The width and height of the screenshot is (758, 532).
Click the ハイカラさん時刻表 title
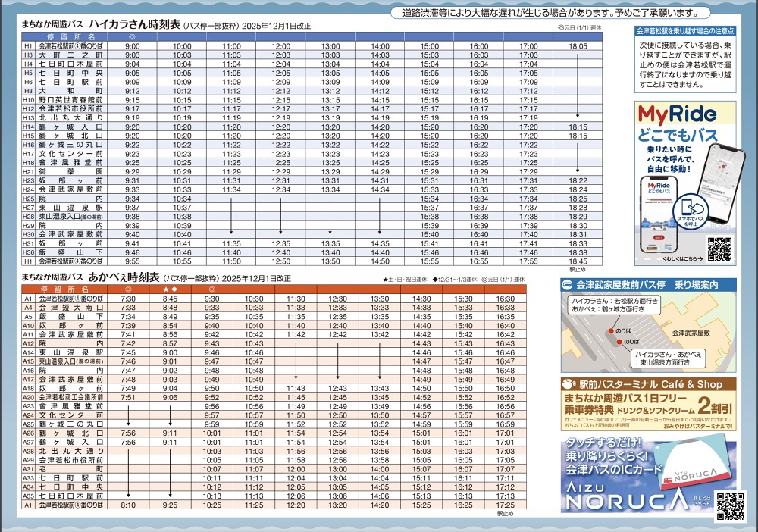(134, 24)
